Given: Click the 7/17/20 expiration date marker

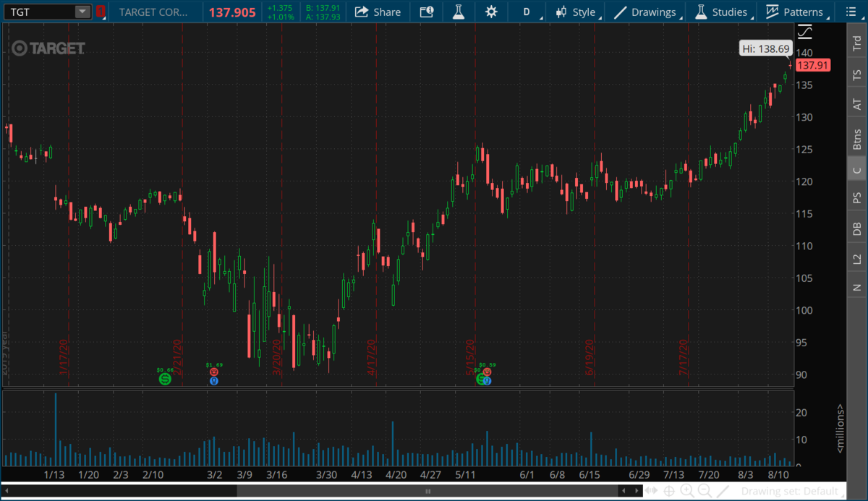Looking at the screenshot, I should click(x=684, y=356).
